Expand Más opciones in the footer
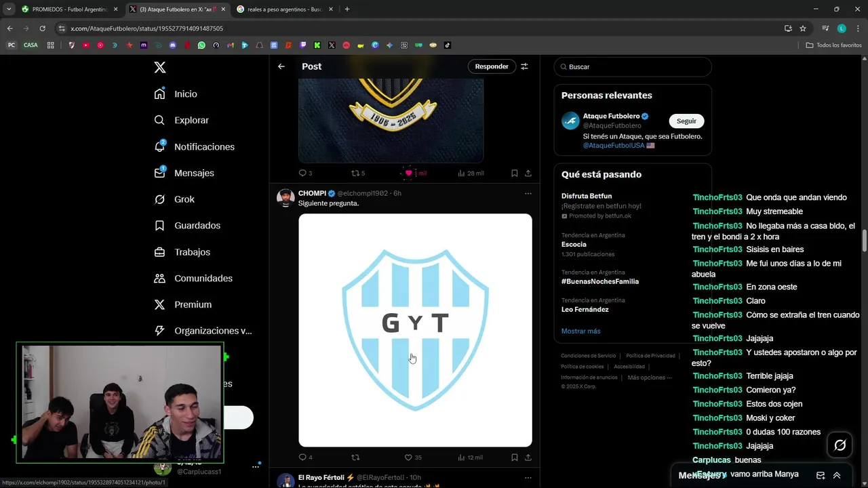Viewport: 868px width, 488px height. tap(650, 378)
